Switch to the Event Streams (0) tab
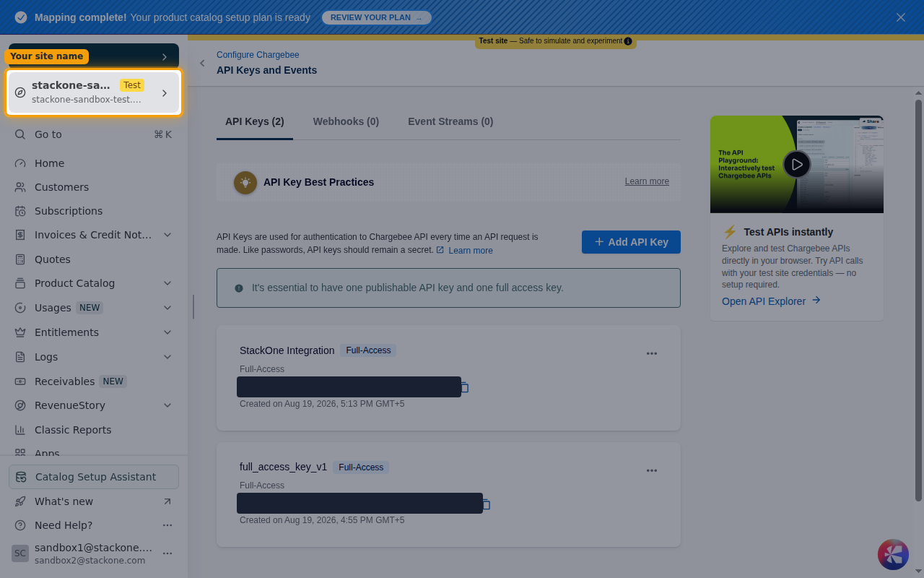The image size is (924, 578). click(450, 121)
